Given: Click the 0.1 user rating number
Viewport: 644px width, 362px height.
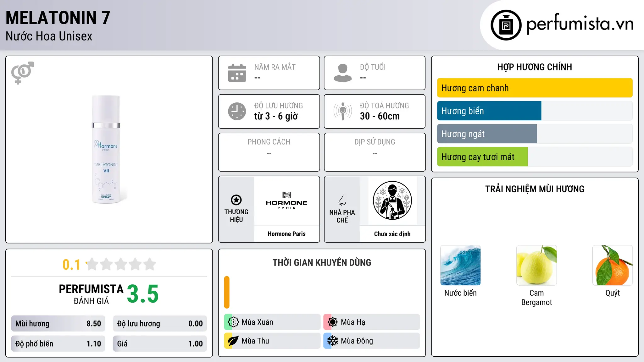Looking at the screenshot, I should pos(71,265).
